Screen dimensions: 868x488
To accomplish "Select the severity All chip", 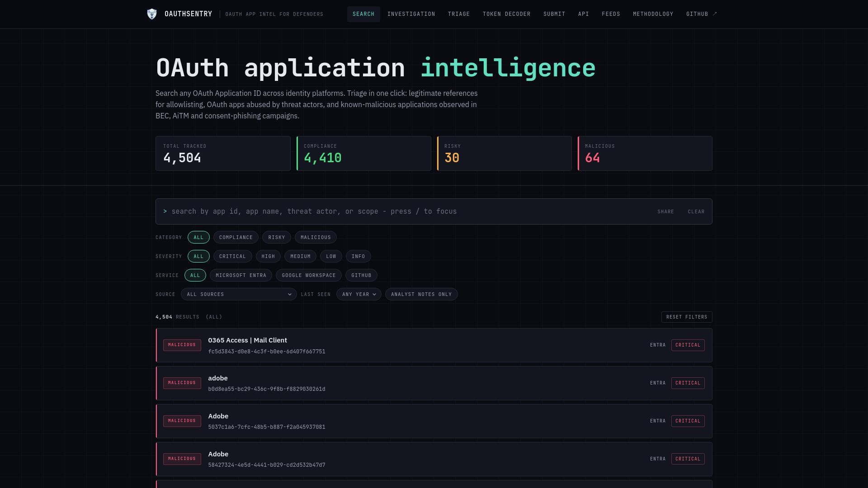I will click(x=198, y=256).
